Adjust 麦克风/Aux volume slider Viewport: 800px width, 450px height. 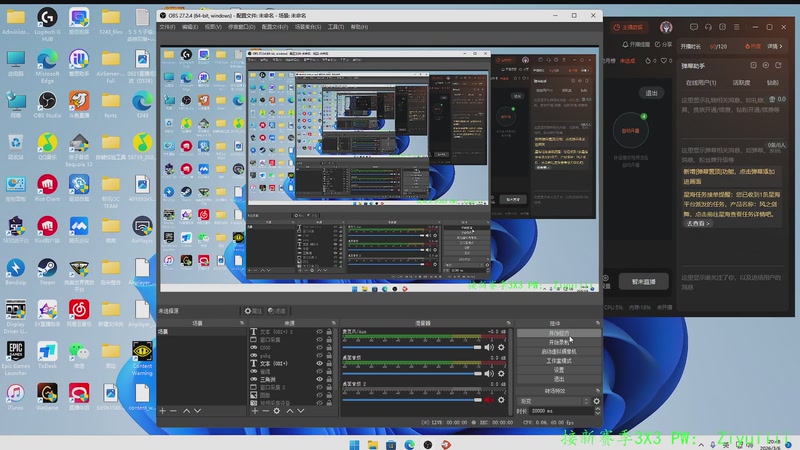(x=412, y=347)
